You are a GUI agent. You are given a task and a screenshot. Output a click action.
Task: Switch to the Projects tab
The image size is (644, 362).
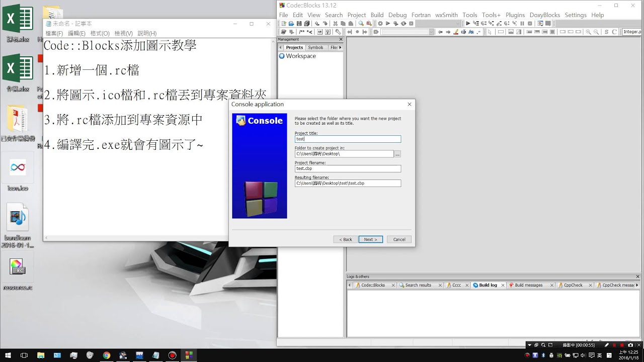click(294, 47)
